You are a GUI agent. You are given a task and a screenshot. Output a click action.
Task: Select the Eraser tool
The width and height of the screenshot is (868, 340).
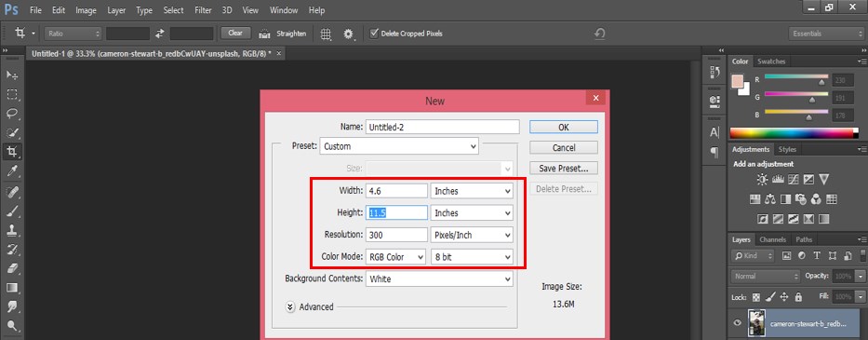click(x=12, y=268)
